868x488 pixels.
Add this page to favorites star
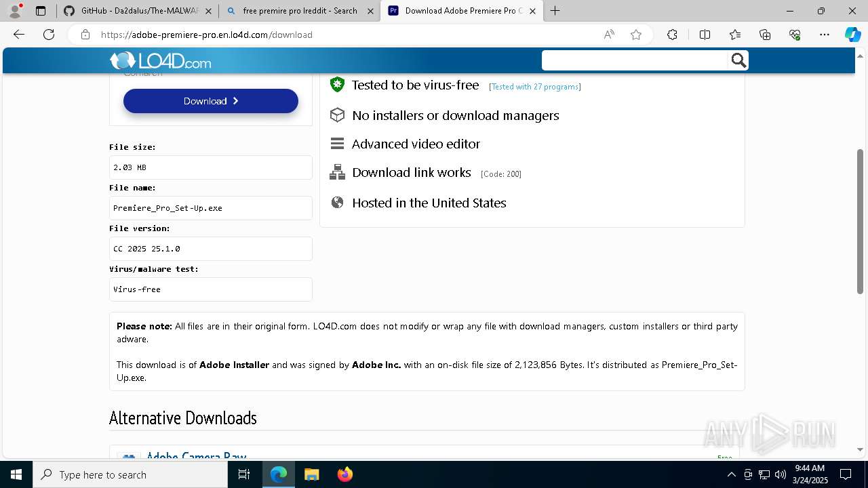tap(636, 35)
